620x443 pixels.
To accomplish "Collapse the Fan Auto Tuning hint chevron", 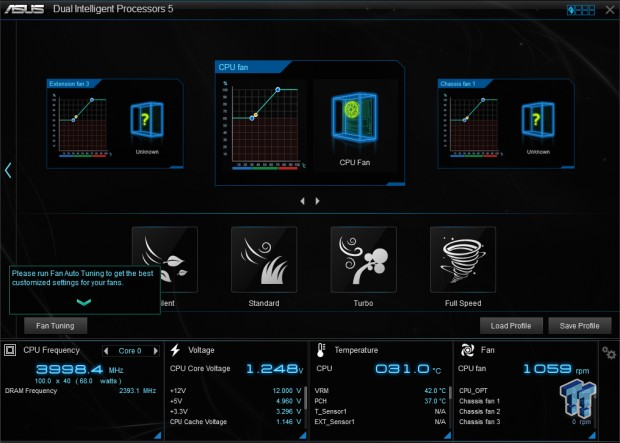I will [x=84, y=303].
